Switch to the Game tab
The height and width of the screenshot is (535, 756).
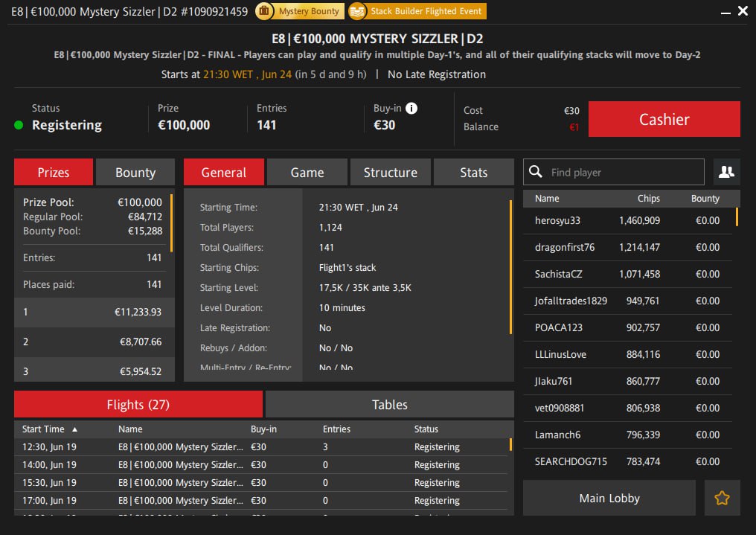[307, 172]
